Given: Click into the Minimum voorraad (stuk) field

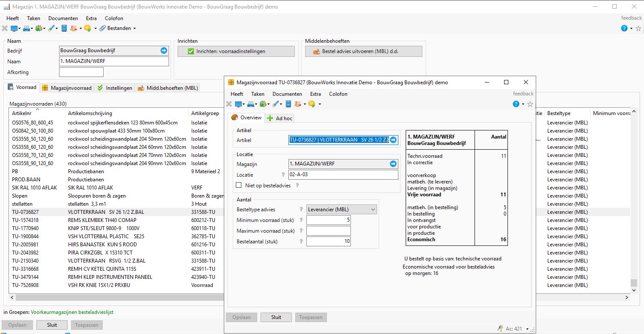Looking at the screenshot, I should pyautogui.click(x=328, y=220).
